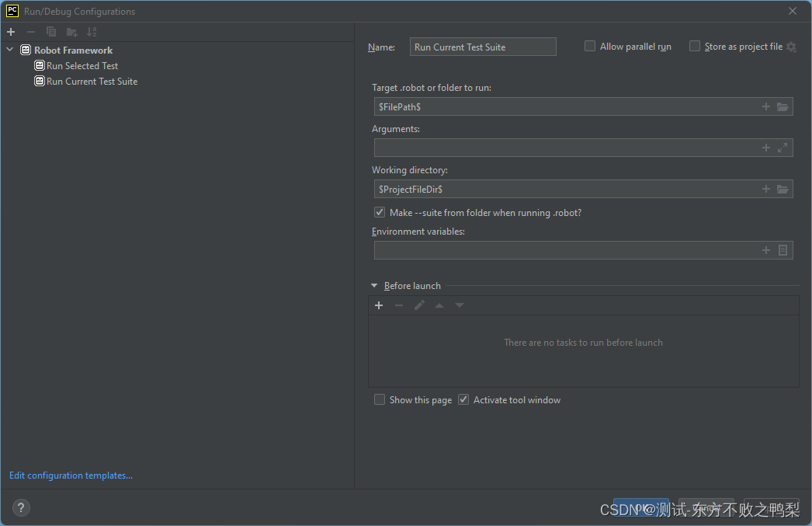Collapse the Before launch section
812x526 pixels.
pyautogui.click(x=374, y=286)
